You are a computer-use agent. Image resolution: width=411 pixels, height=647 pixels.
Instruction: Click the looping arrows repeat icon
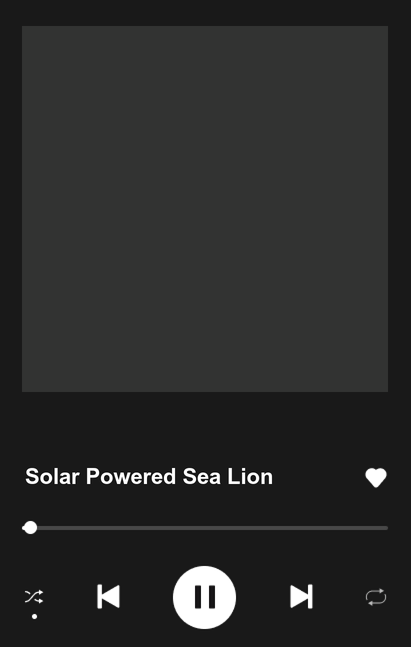point(376,597)
